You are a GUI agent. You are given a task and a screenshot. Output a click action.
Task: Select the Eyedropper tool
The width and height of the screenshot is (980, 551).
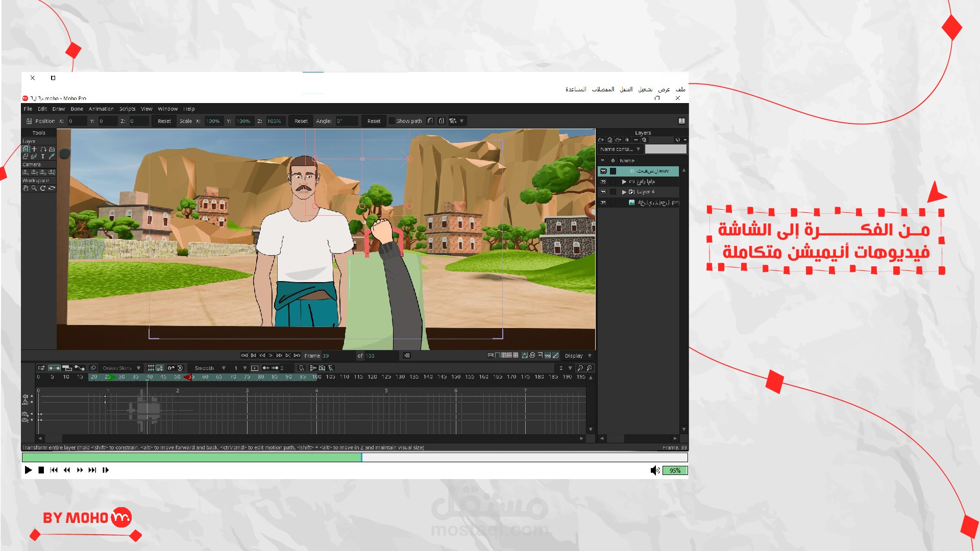[52, 157]
